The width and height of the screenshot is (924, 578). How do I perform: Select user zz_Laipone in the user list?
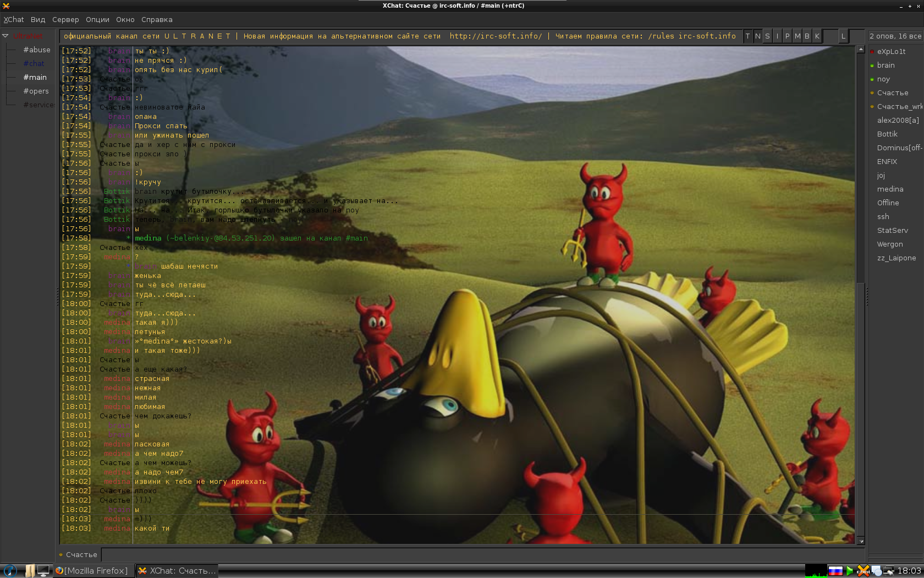click(895, 258)
